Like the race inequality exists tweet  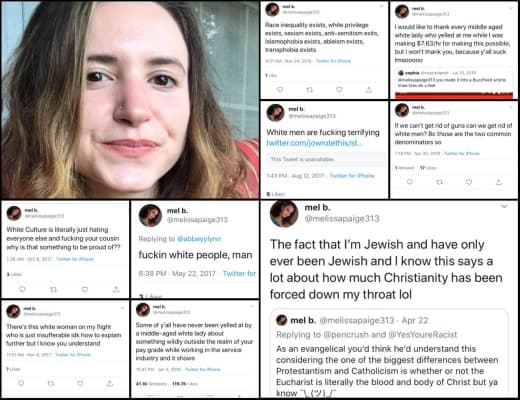click(339, 89)
